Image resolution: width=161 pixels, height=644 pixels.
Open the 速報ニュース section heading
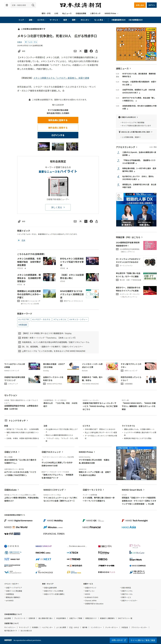pyautogui.click(x=123, y=69)
